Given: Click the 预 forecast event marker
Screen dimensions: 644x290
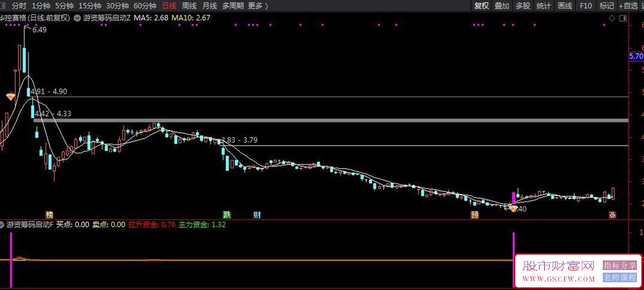Looking at the screenshot, I should [475, 215].
